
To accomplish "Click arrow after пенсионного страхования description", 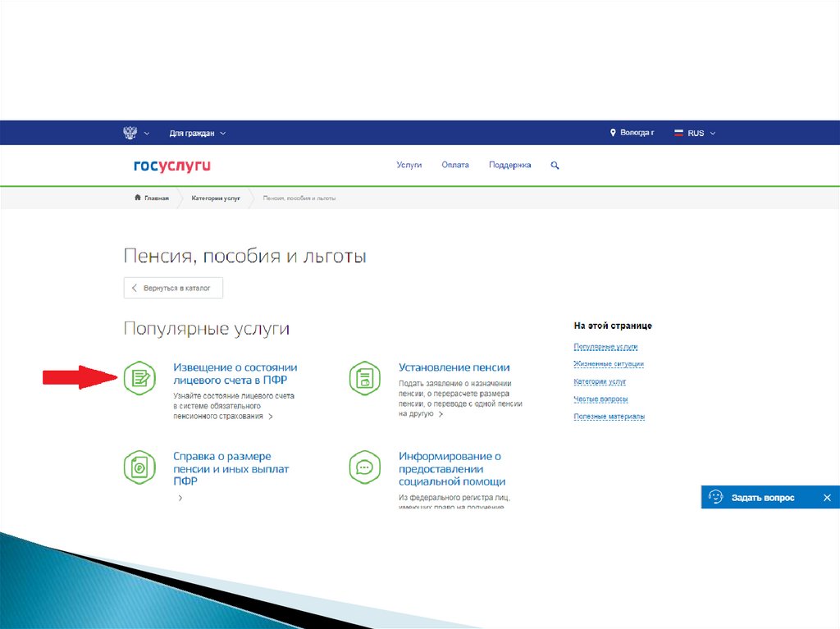I will click(x=271, y=417).
